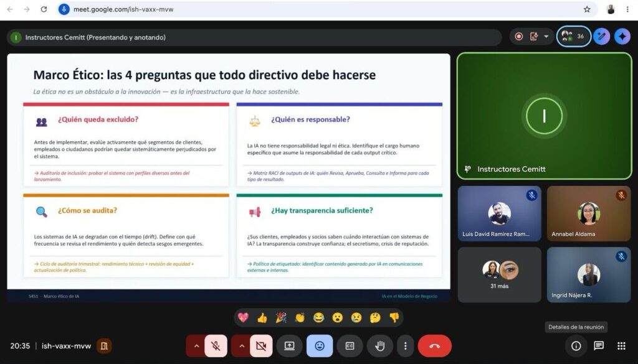The image size is (638, 364).
Task: Open more options three-dot menu
Action: coord(405,346)
